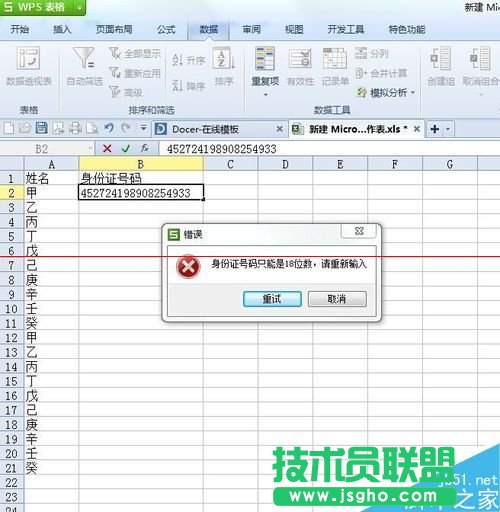Enable AutoFilter (自动筛选) funnel icon
500x512 pixels.
84,66
